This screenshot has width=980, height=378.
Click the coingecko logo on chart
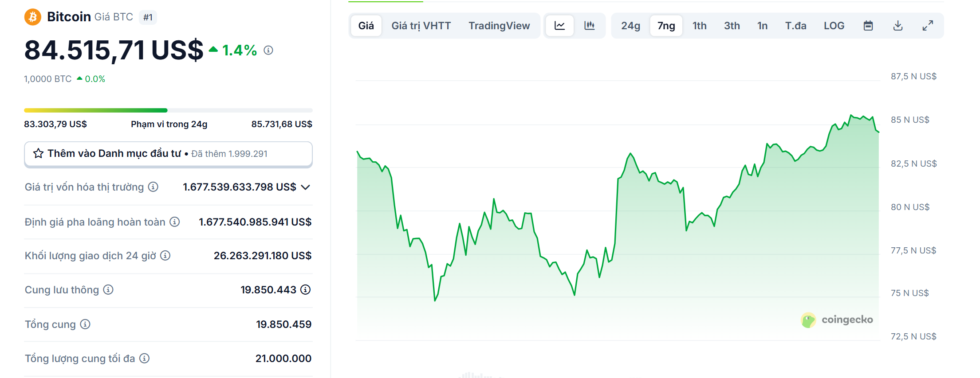837,320
